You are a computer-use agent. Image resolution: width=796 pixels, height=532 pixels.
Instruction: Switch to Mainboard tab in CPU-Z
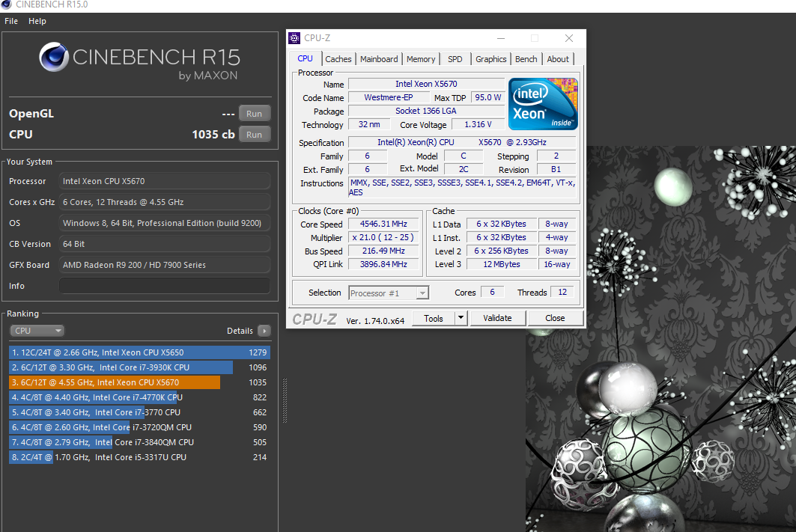pos(379,59)
